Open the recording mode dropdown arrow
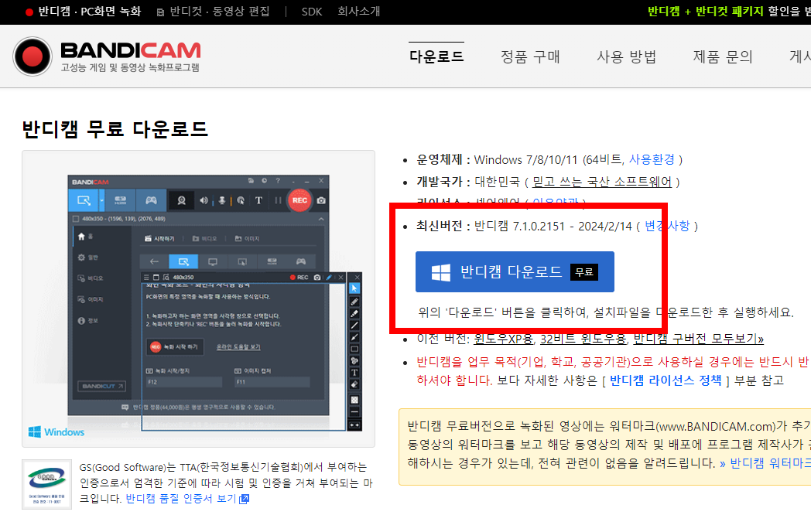The height and width of the screenshot is (532, 811). tap(102, 199)
